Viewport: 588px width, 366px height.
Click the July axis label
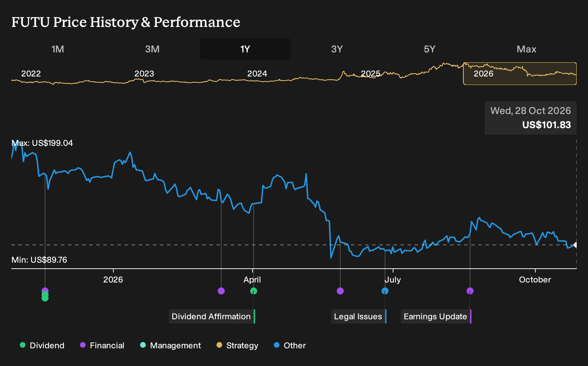point(393,280)
